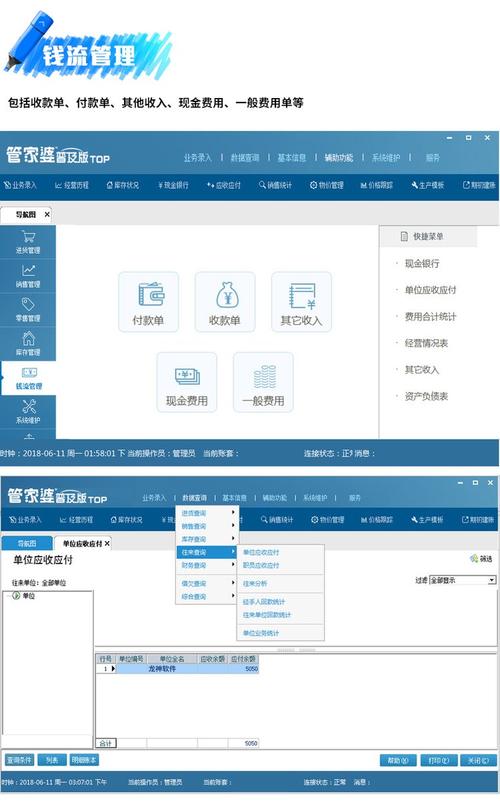Click the 明细账本 button
Screen dimensions: 500x804
point(84,760)
